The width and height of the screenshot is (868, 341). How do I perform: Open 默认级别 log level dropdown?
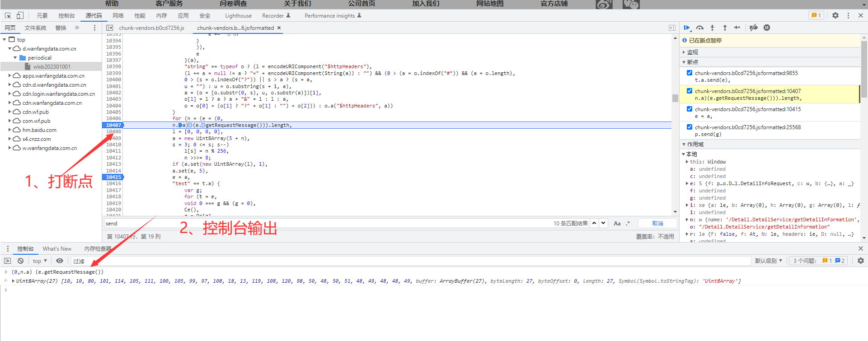[769, 261]
